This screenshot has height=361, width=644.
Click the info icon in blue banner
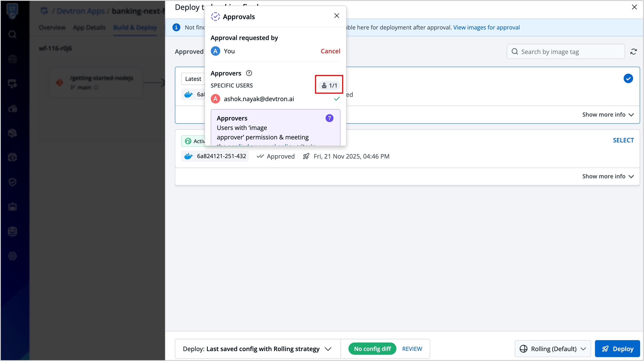[176, 27]
